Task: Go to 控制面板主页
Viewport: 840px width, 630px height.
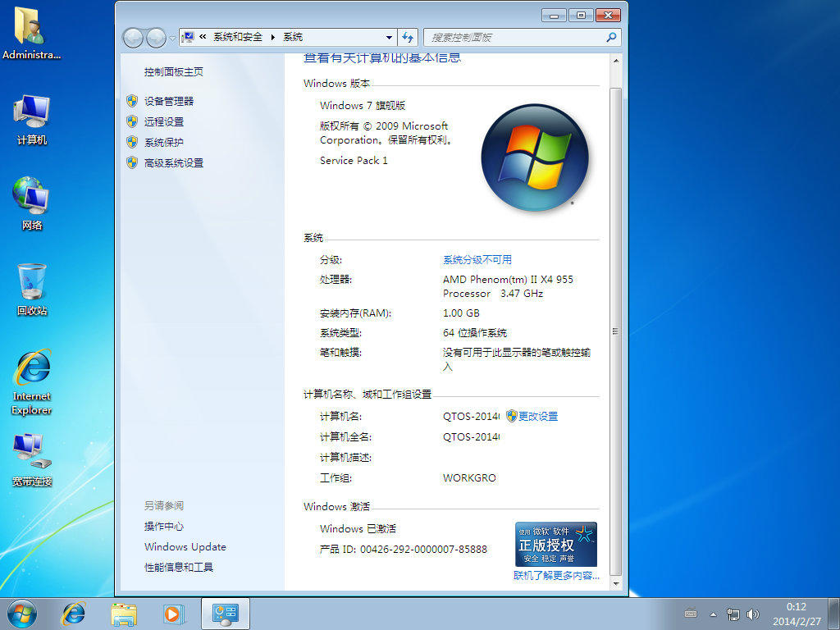Action: tap(174, 72)
